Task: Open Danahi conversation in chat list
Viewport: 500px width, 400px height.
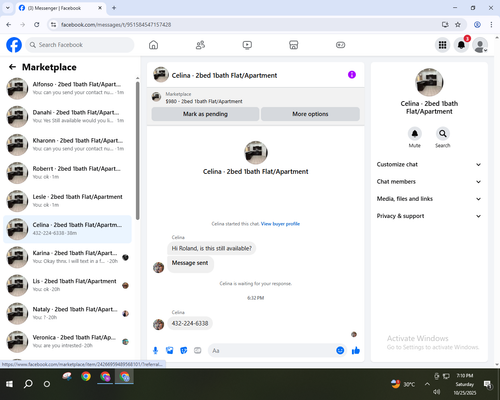Action: 67,117
